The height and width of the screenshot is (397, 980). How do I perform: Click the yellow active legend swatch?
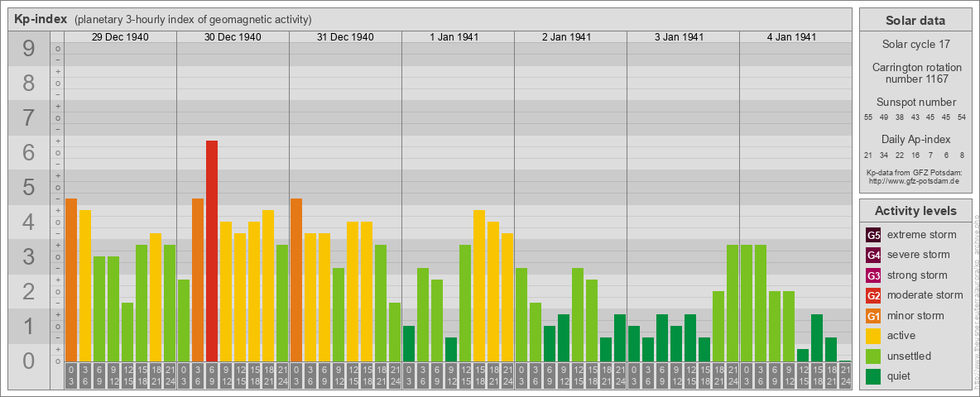[873, 336]
